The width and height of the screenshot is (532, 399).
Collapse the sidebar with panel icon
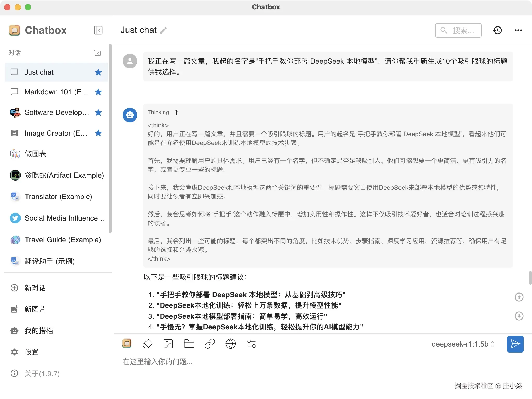click(x=98, y=30)
